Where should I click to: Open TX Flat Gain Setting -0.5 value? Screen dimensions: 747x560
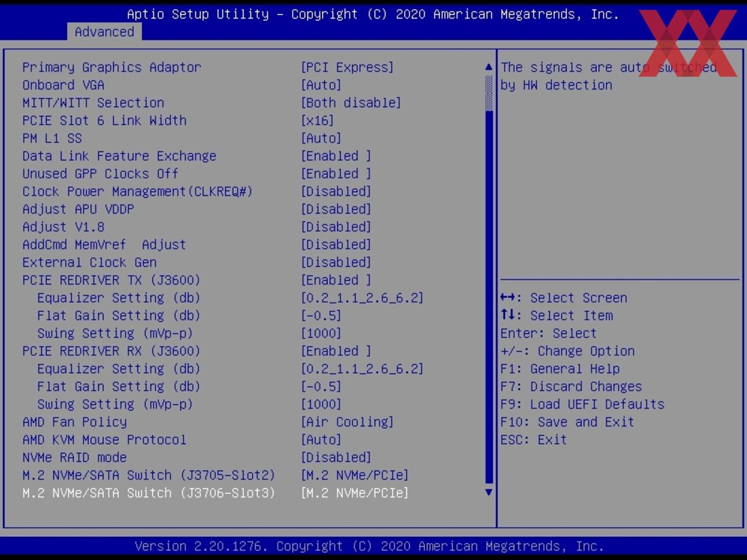click(321, 316)
